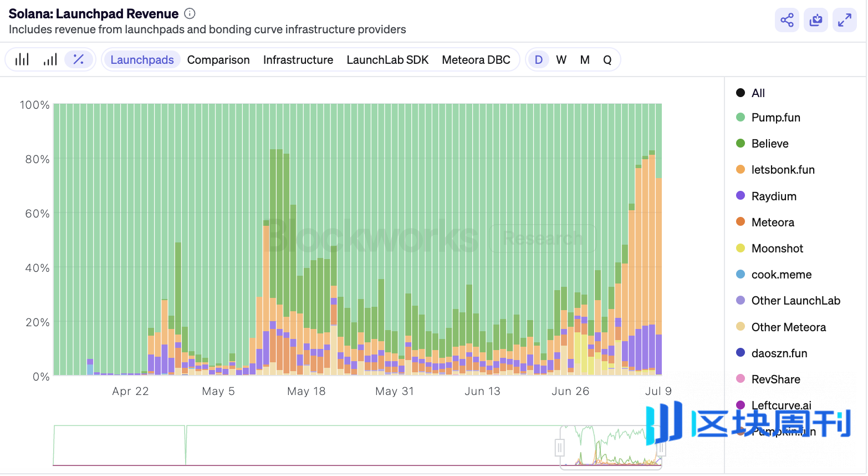This screenshot has height=476, width=868.
Task: Toggle the percentage view icon
Action: [x=79, y=59]
